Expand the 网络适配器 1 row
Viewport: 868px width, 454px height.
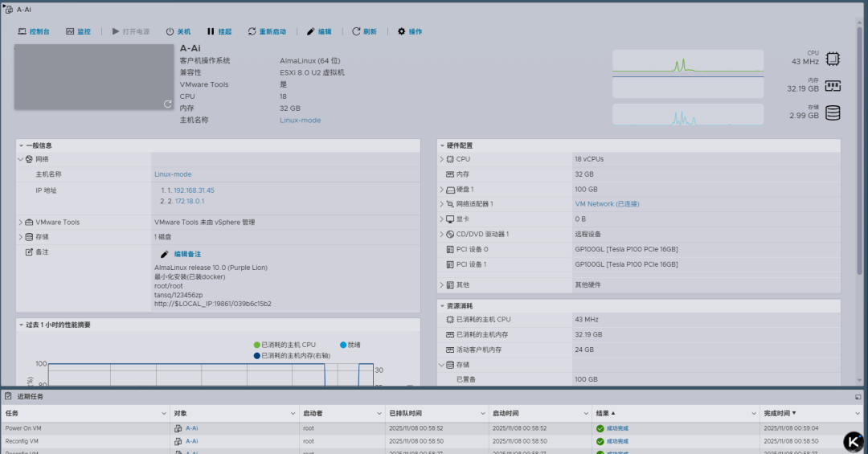442,204
